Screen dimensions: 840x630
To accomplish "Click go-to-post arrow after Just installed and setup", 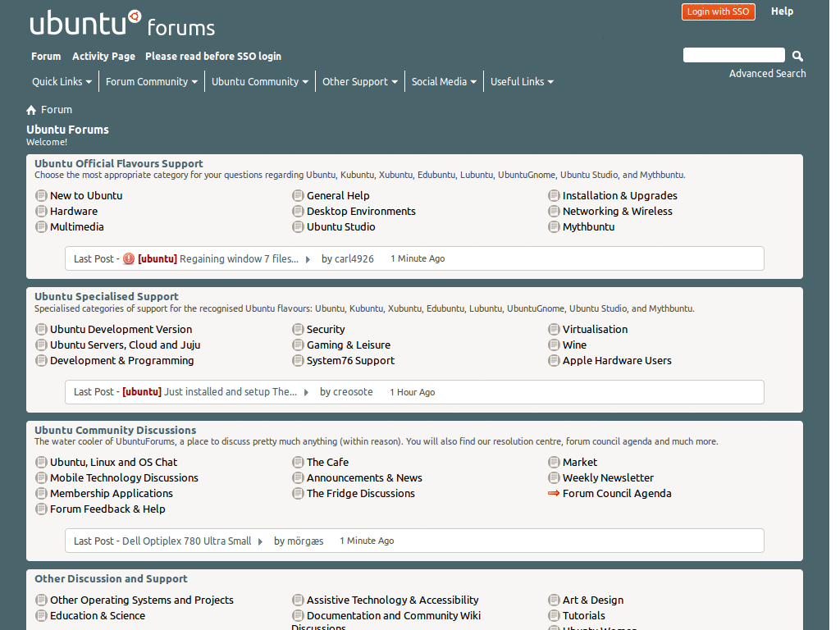I will point(307,392).
